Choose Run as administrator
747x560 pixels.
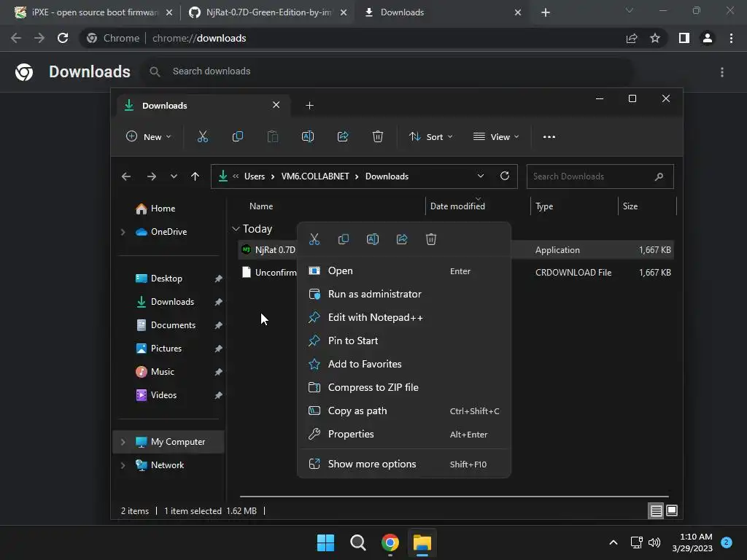pos(404,295)
